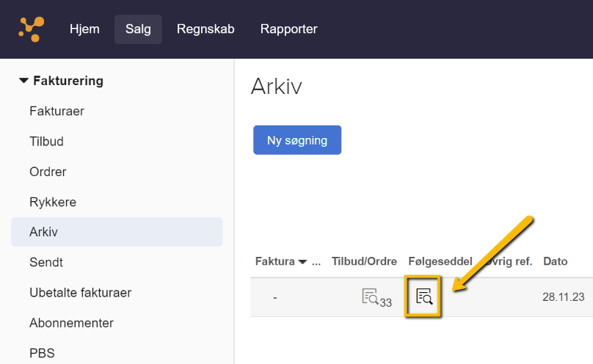This screenshot has width=593, height=364.
Task: Navigate to Rykkere page
Action: 53,202
